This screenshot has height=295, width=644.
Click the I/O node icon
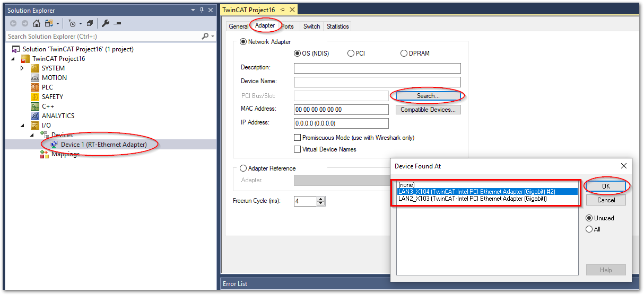[x=35, y=126]
